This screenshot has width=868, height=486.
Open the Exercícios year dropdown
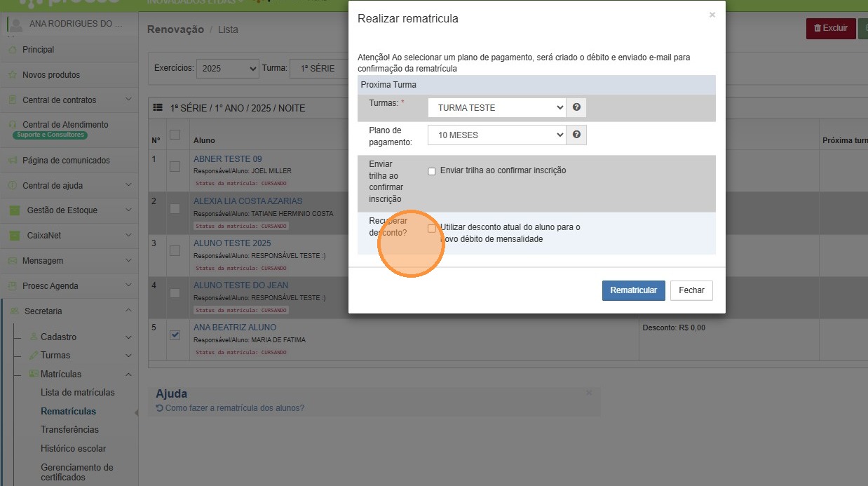point(227,69)
